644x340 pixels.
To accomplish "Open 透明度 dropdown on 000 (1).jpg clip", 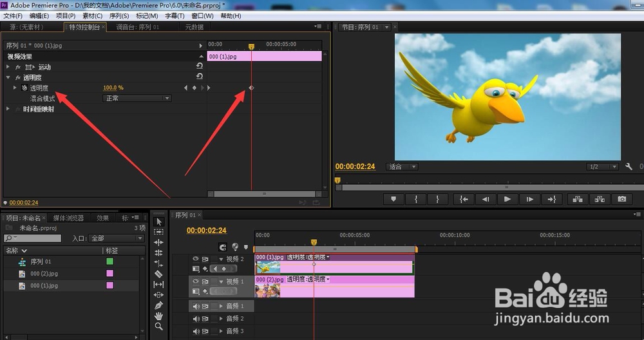I will [328, 257].
